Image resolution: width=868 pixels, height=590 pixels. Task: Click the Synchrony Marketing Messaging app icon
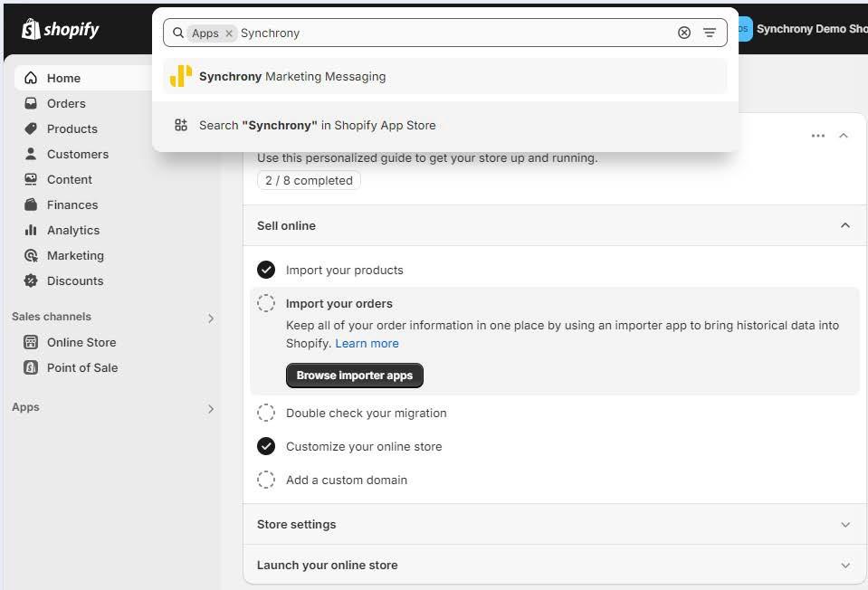pyautogui.click(x=181, y=76)
